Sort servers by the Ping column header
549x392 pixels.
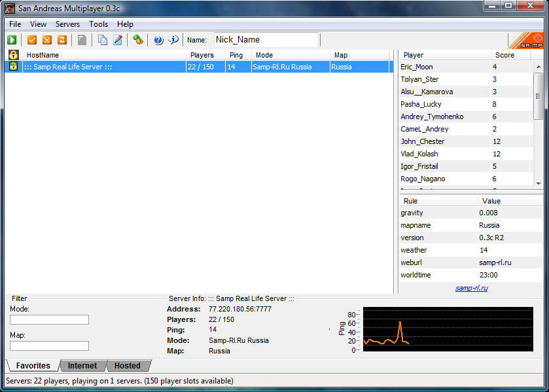pos(238,55)
